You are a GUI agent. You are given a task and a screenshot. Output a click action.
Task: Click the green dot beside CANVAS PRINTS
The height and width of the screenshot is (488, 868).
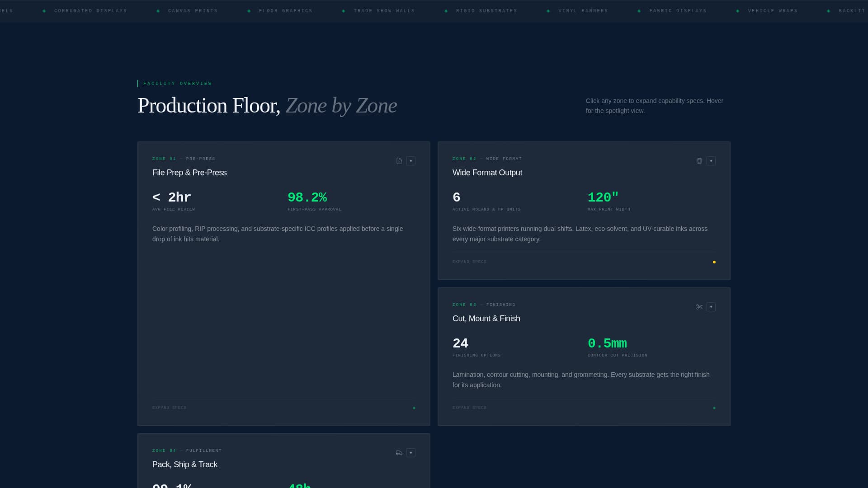click(158, 10)
